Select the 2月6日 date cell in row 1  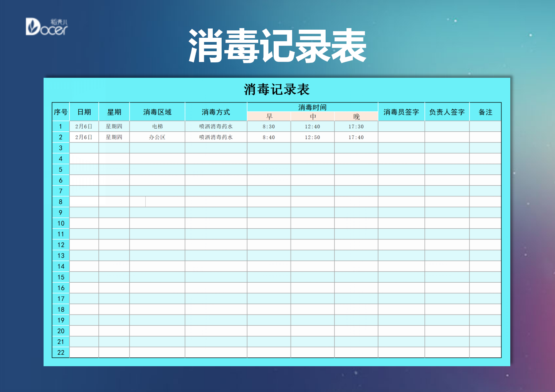pyautogui.click(x=84, y=126)
